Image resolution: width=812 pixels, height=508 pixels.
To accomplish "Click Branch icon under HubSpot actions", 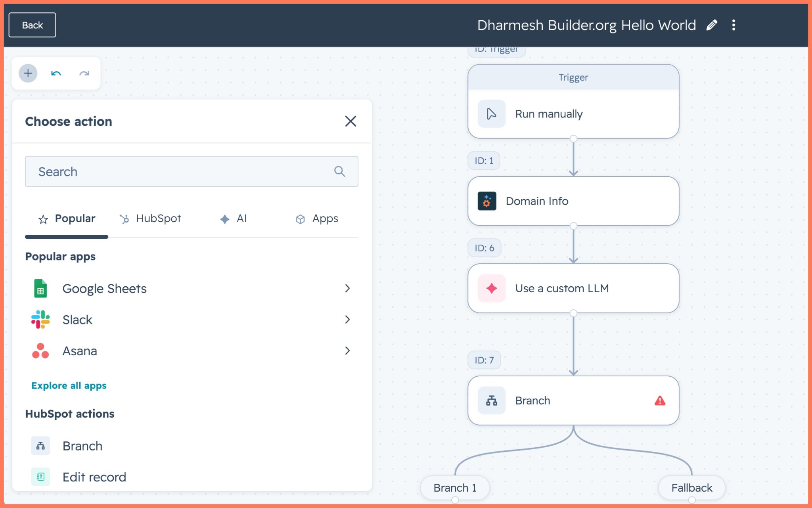I will 40,446.
